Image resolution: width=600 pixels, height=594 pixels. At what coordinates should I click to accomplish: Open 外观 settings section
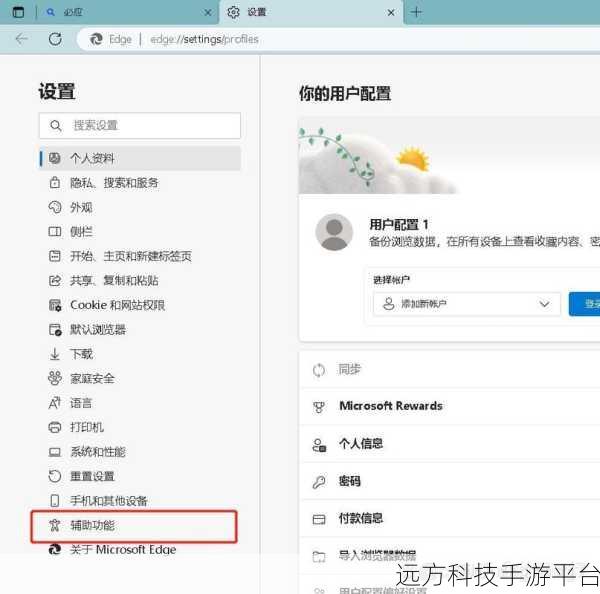point(140,207)
